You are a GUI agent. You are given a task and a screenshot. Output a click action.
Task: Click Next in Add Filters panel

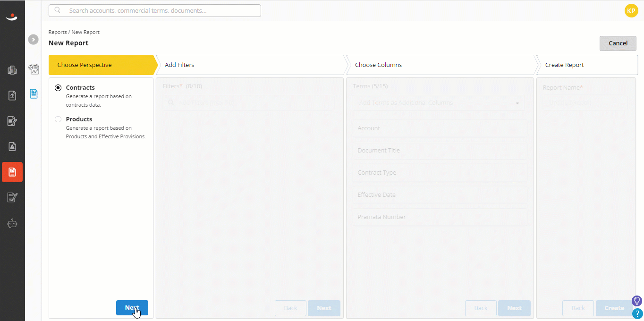324,308
